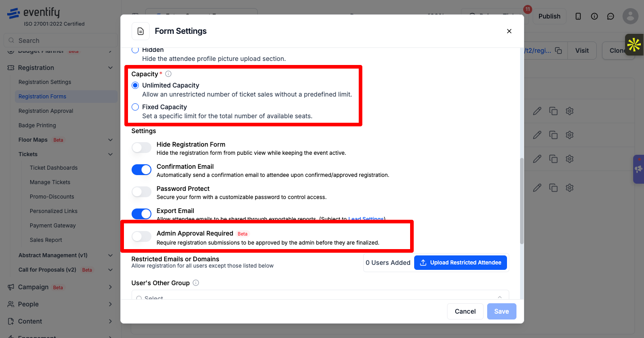Disable the Export Email toggle
Screen dimensions: 644x338
[142, 214]
